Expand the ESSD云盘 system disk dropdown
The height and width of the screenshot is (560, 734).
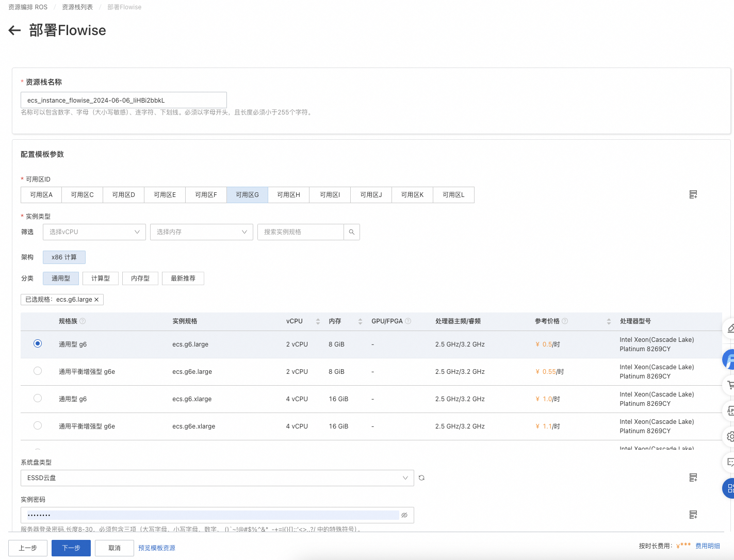coord(217,478)
